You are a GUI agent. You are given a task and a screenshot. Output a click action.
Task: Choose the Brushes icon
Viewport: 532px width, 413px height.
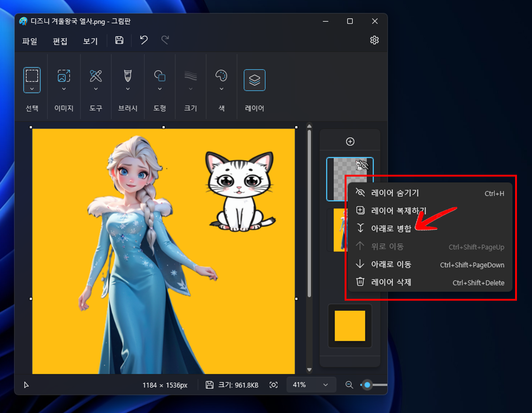pos(127,76)
